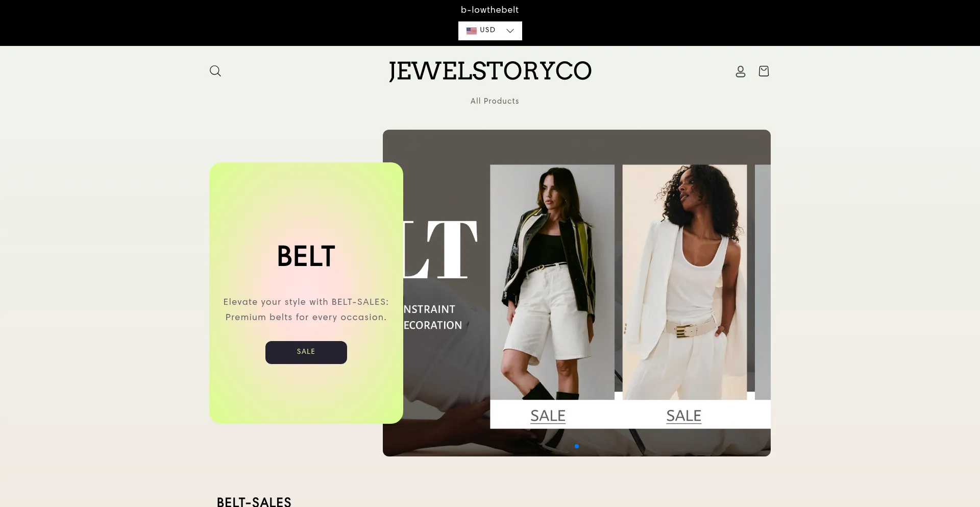Screen dimensions: 980x507
Task: Click the dark SALE button
Action: 306,352
